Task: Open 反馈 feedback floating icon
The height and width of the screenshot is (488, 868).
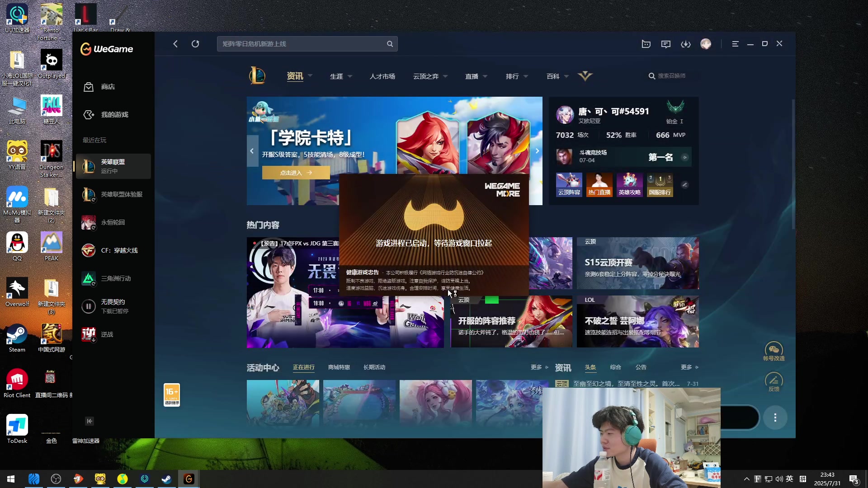Action: point(774,382)
